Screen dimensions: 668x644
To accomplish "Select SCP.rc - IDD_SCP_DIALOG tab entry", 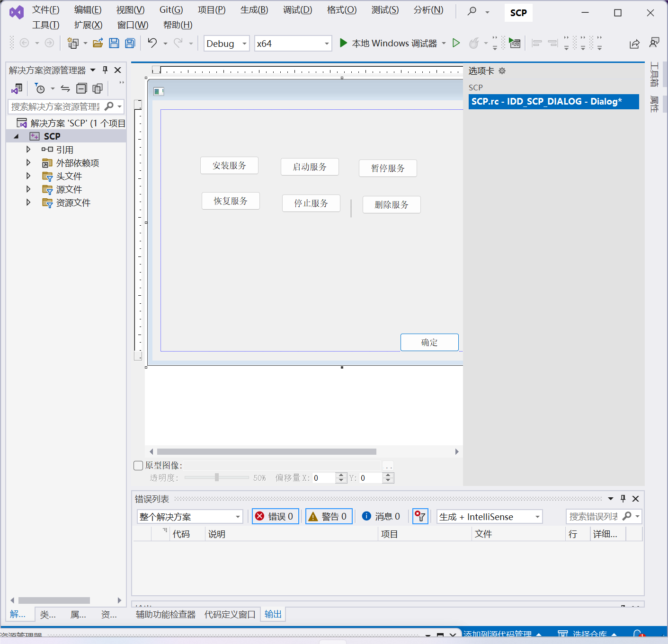I will [553, 102].
